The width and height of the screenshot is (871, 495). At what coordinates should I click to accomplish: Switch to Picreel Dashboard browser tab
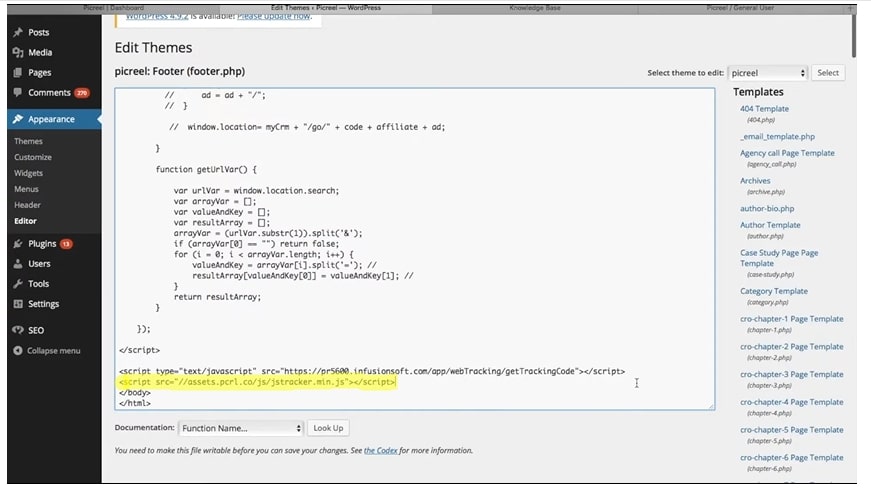113,8
